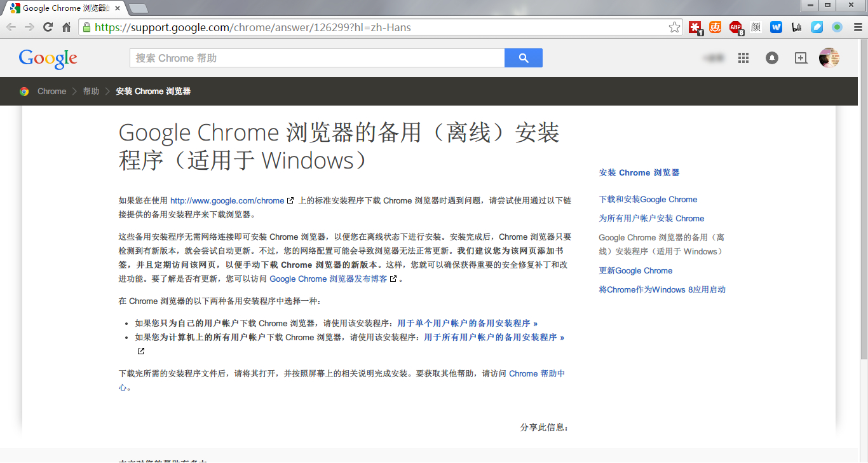
Task: Open the http://www.google.com/chrome link
Action: (227, 200)
